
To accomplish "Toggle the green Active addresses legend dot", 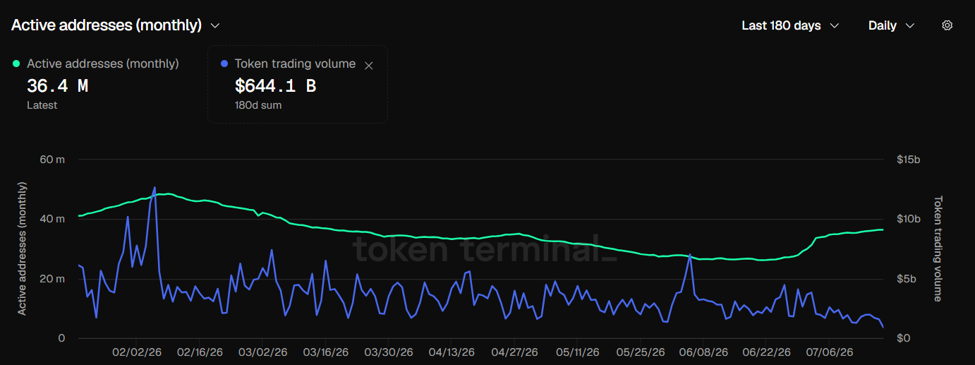I will (x=16, y=63).
